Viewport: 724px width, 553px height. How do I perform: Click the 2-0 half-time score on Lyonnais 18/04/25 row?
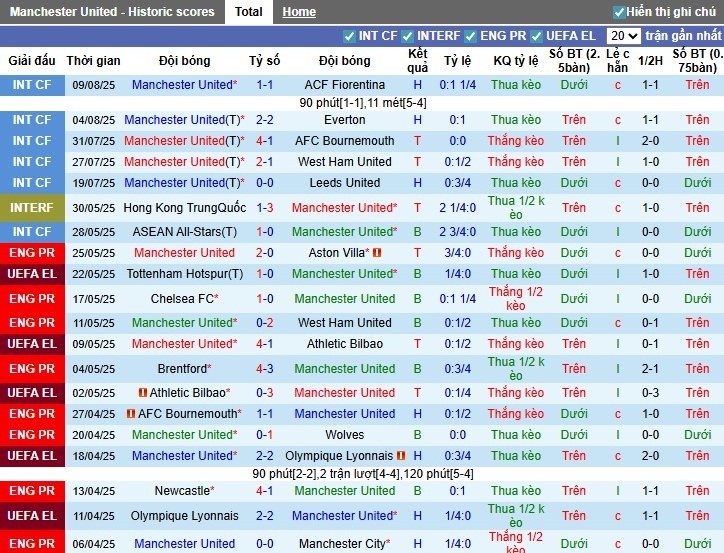tap(650, 456)
